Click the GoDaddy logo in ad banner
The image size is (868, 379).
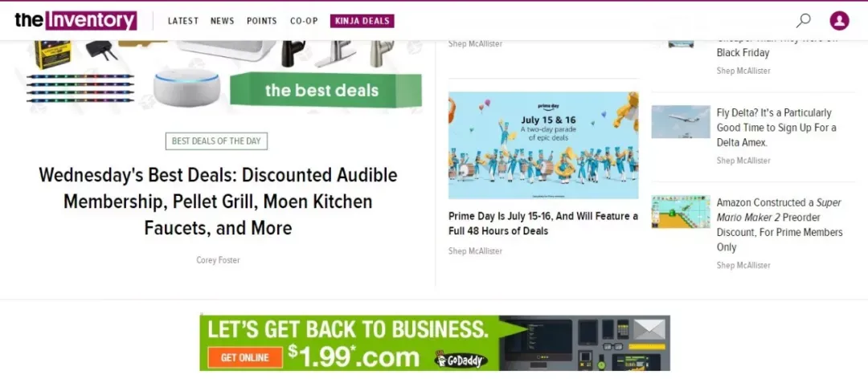click(461, 361)
